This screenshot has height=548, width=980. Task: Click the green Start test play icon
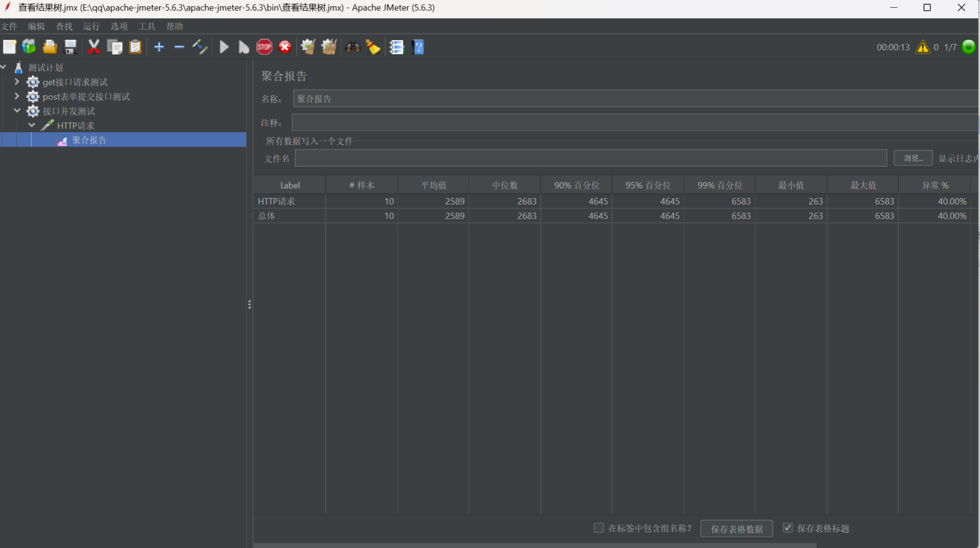click(x=224, y=47)
